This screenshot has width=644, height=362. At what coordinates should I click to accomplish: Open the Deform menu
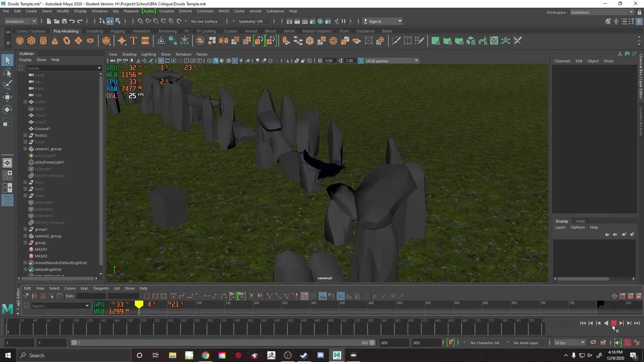(185, 11)
